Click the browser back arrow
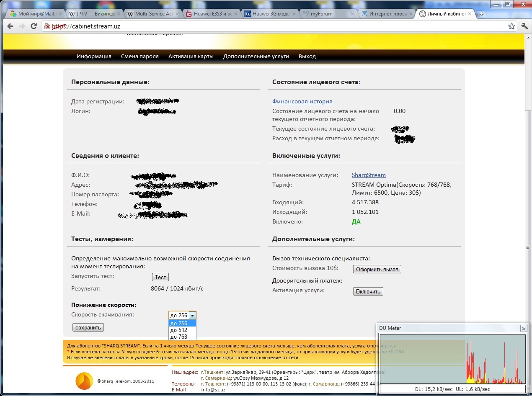 (10, 26)
